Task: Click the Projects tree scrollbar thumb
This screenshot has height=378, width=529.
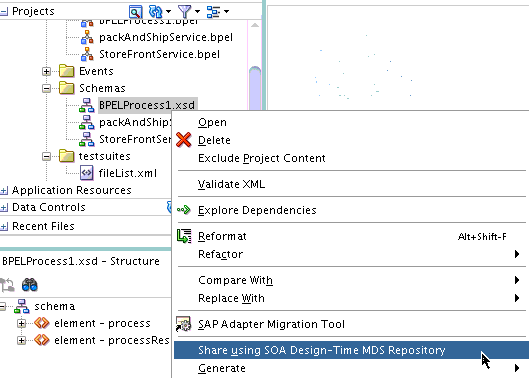Action: 255,88
